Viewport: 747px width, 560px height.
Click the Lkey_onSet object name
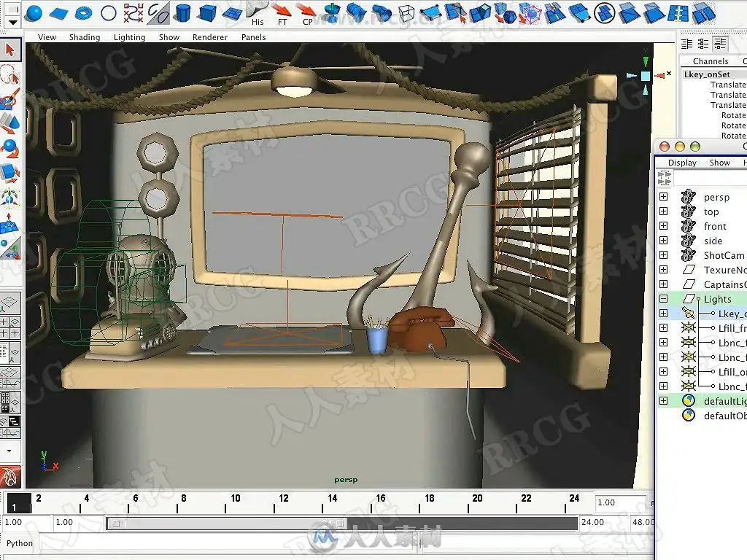click(707, 74)
